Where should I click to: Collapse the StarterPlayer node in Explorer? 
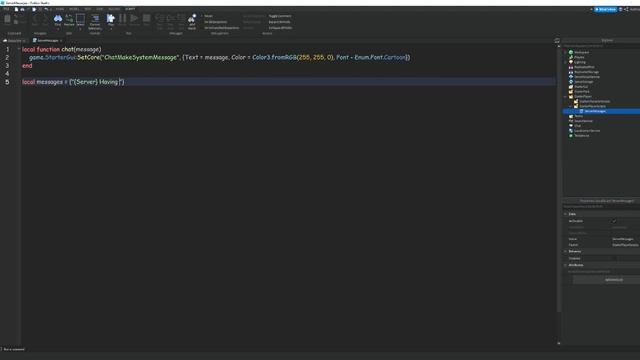pos(566,96)
